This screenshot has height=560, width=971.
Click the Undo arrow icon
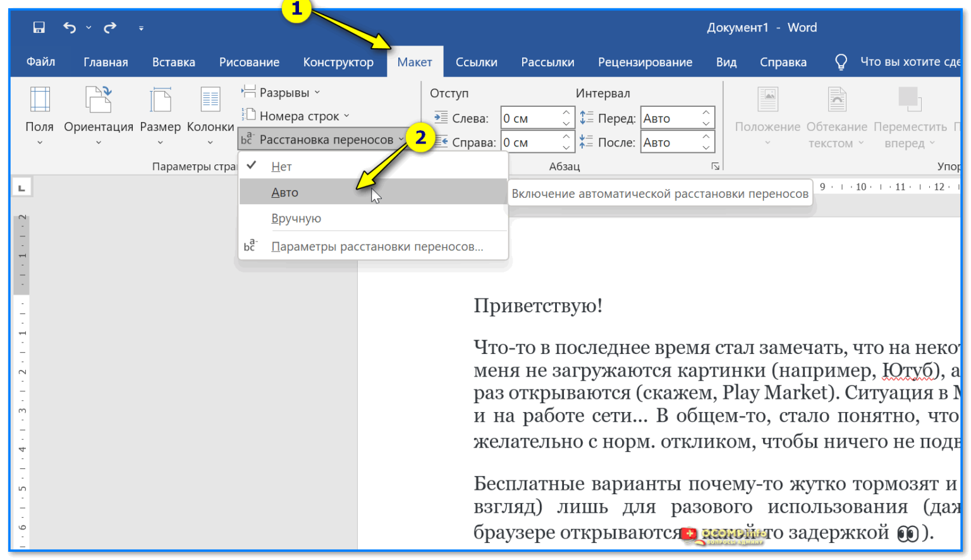(x=70, y=27)
